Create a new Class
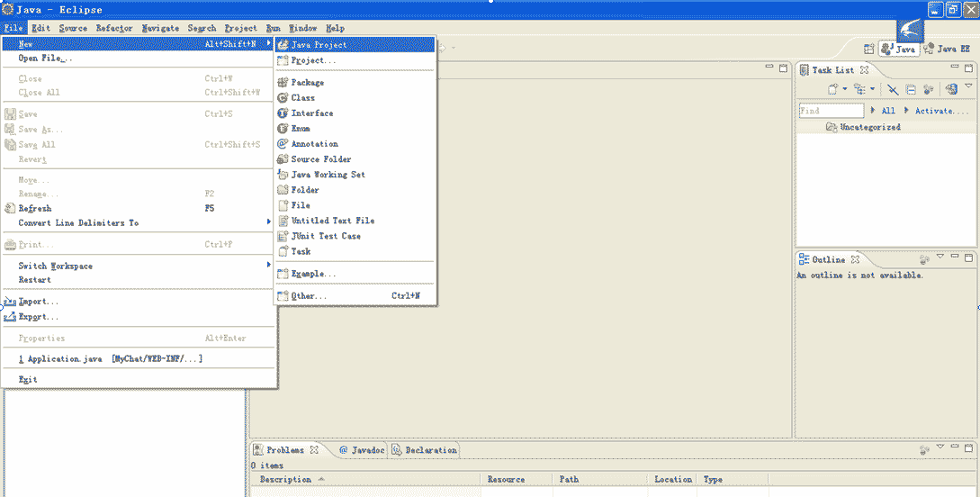The width and height of the screenshot is (980, 497). 355,98
